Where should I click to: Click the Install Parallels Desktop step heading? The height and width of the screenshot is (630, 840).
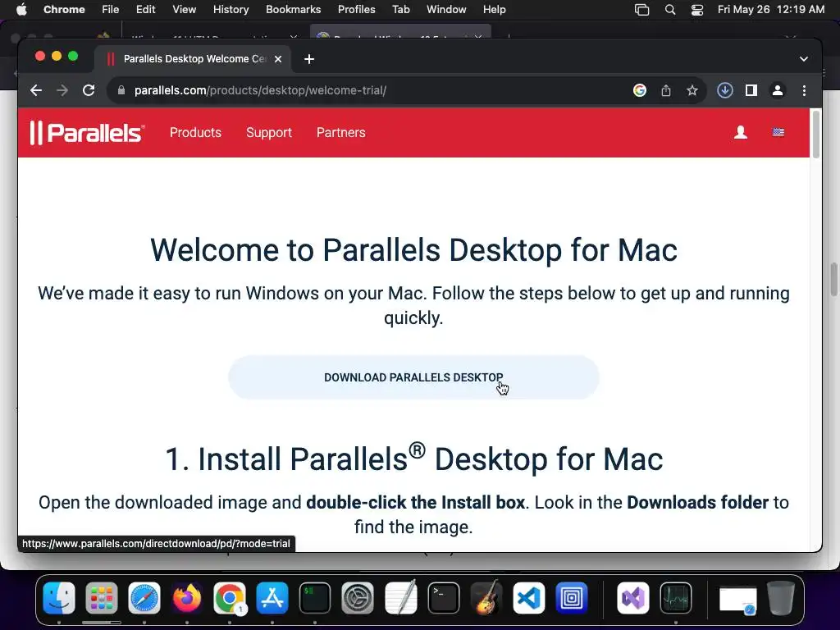click(413, 459)
